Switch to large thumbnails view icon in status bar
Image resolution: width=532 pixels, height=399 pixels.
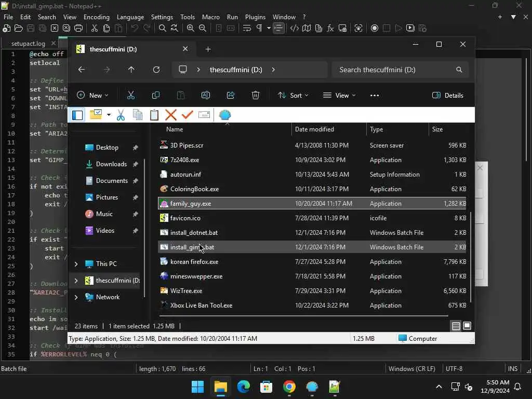click(467, 326)
